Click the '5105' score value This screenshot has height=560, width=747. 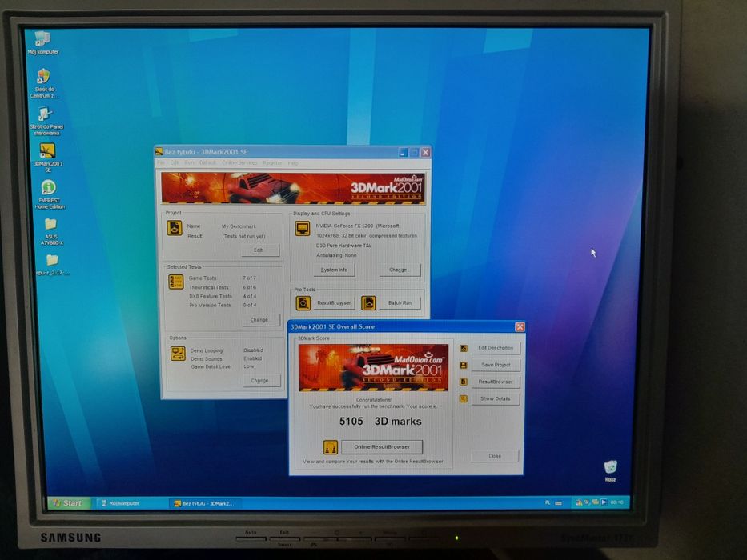351,422
